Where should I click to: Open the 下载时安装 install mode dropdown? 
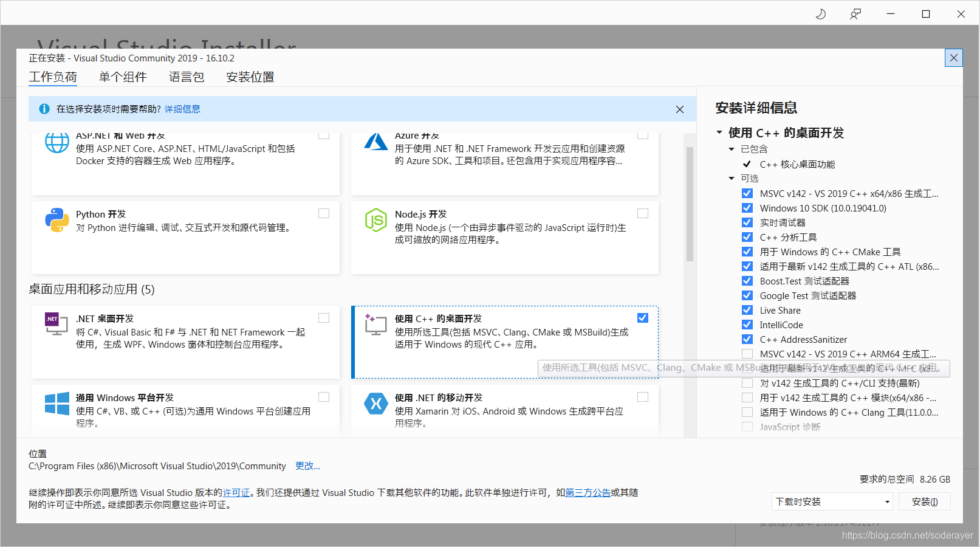point(832,501)
